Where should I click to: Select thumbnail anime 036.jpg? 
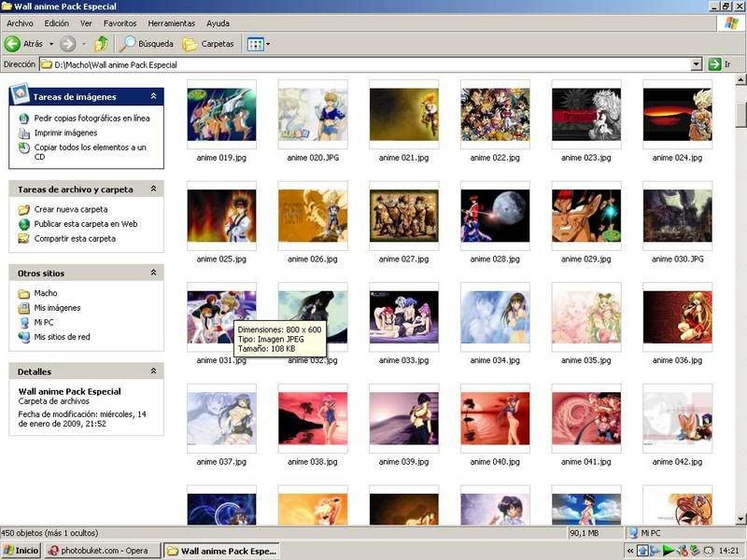point(678,317)
